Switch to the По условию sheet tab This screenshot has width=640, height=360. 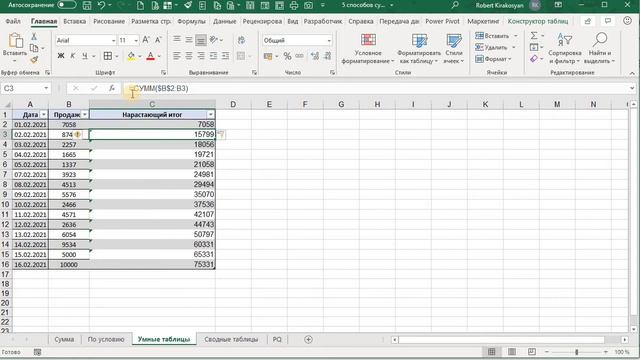tap(106, 340)
